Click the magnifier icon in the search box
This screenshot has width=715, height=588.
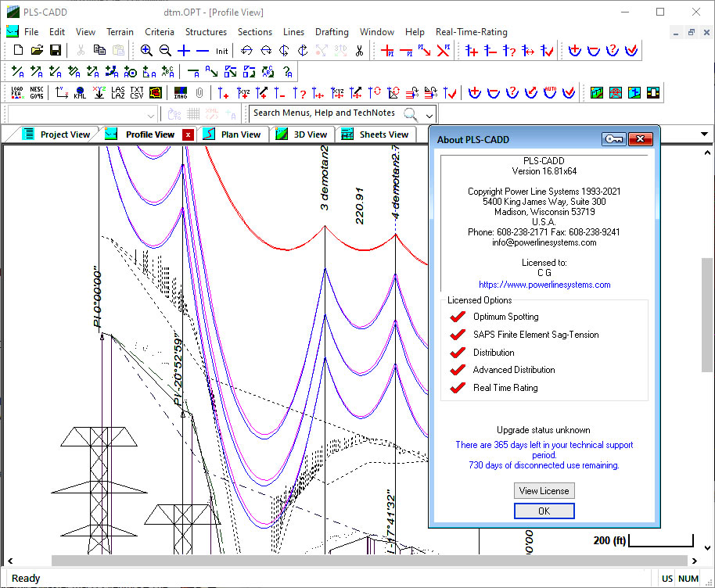(411, 114)
